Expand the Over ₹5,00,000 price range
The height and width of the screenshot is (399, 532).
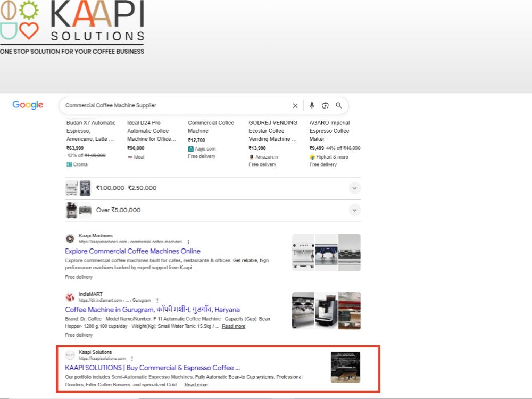pos(354,210)
